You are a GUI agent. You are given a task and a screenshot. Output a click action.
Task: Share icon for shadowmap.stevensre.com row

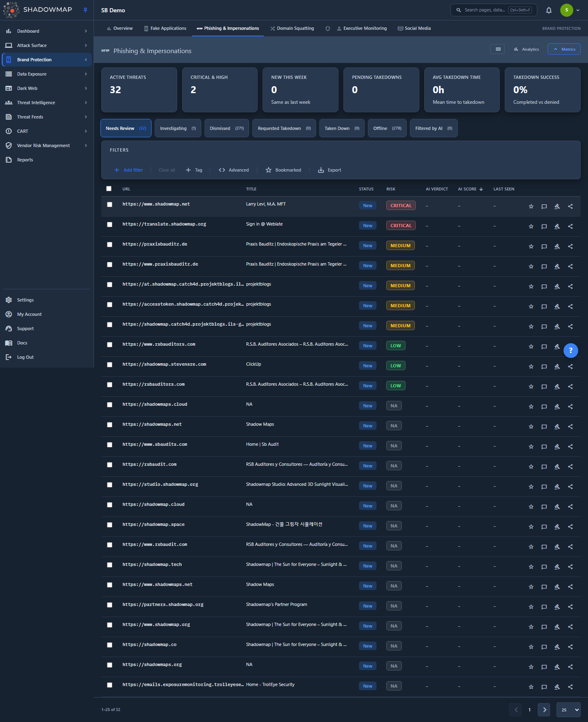pos(570,367)
